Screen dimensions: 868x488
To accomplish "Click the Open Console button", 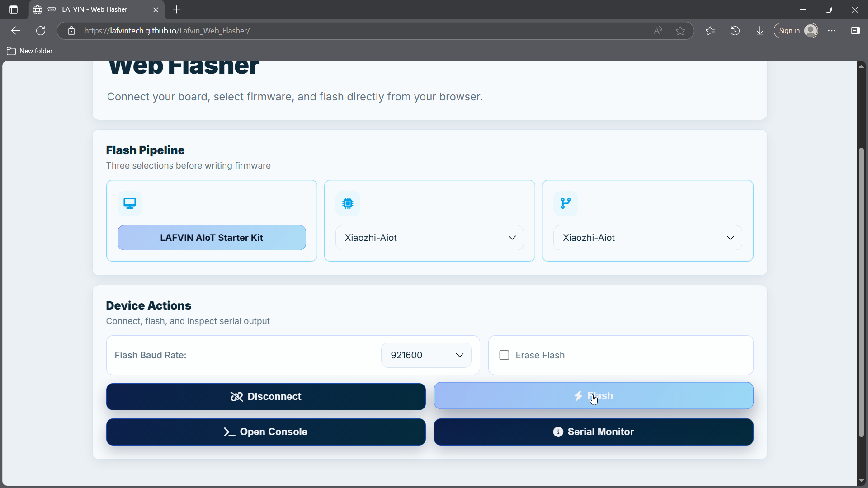I will (x=266, y=432).
